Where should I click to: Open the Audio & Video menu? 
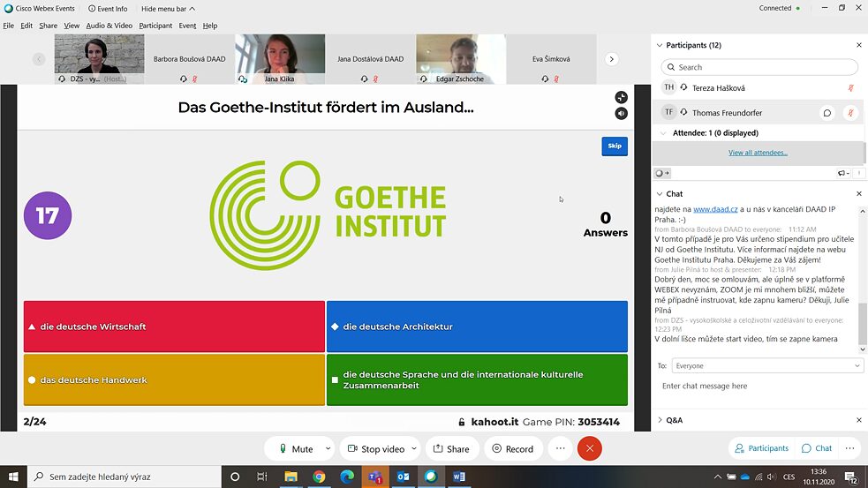coord(109,26)
